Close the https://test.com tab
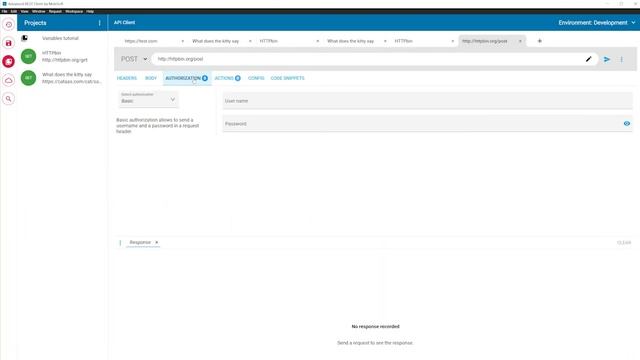Image resolution: width=640 pixels, height=360 pixels. [x=182, y=41]
